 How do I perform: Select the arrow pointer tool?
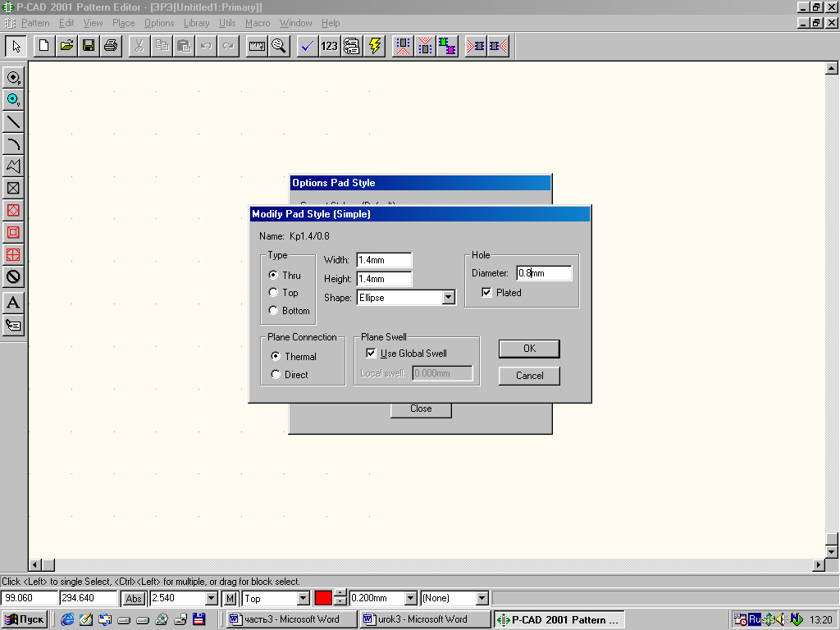[x=16, y=46]
